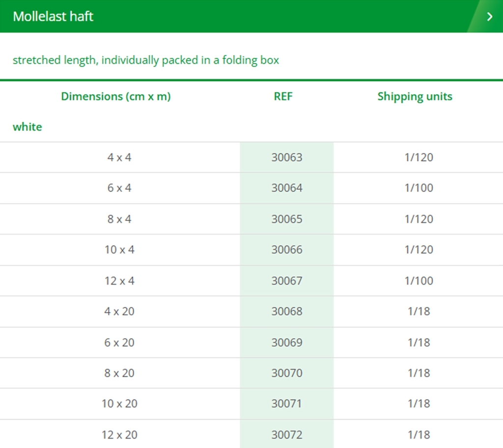The width and height of the screenshot is (503, 448).
Task: Click the stretched length description text
Action: [146, 60]
